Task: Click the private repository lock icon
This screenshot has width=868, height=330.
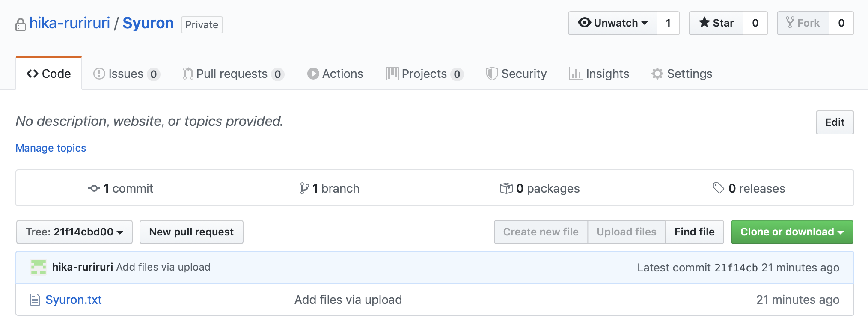Action: click(x=20, y=24)
